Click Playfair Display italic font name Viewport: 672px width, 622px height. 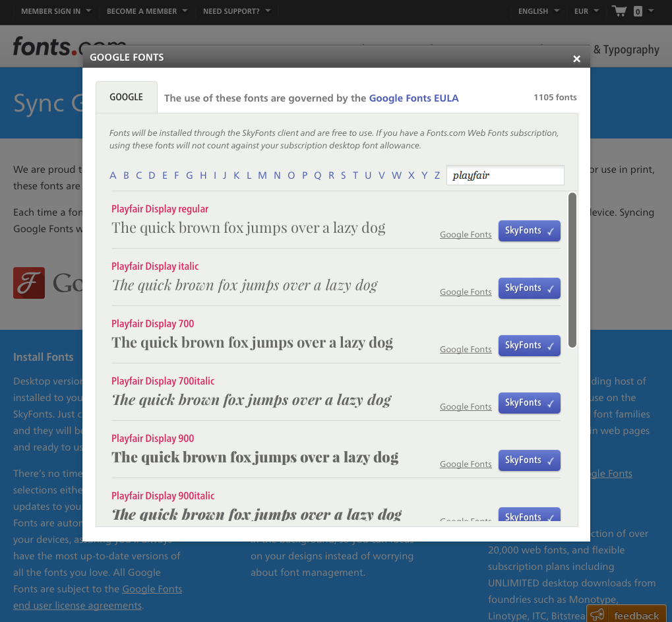(x=155, y=266)
